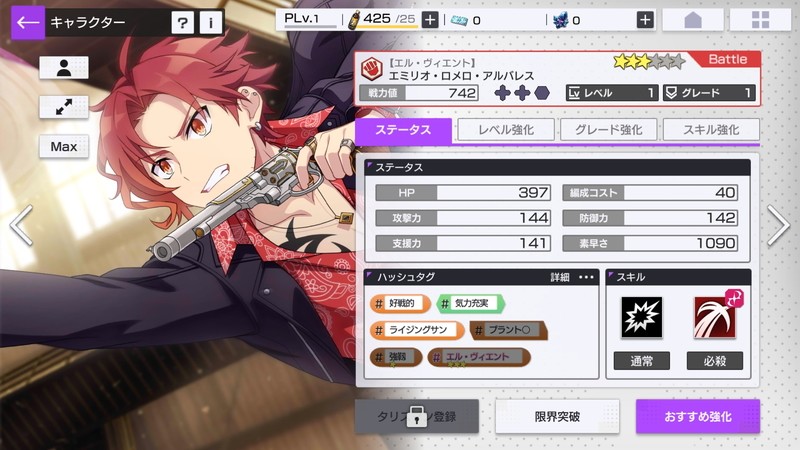The height and width of the screenshot is (450, 800).
Task: Open the hashtag 詳細 details menu
Action: coord(571,277)
